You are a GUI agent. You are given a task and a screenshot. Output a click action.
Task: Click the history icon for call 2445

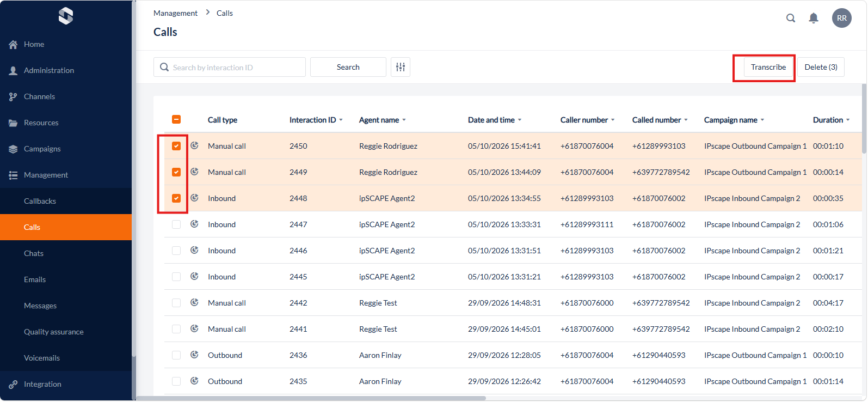coord(194,276)
